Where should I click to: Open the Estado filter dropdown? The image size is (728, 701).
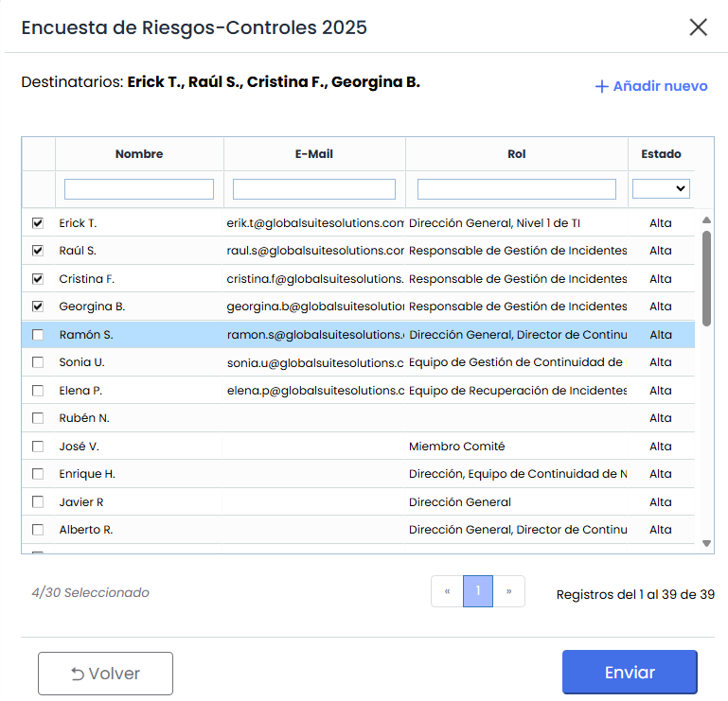[661, 189]
